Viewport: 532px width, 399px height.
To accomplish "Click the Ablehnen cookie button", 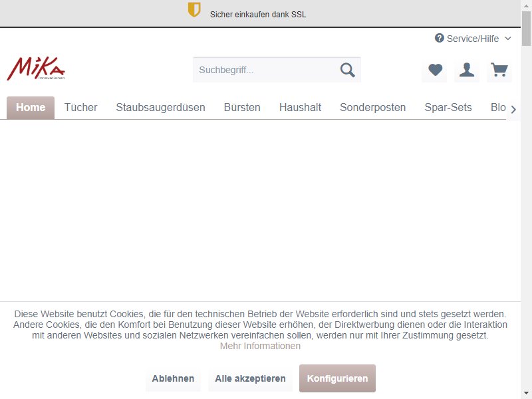I will coord(173,378).
